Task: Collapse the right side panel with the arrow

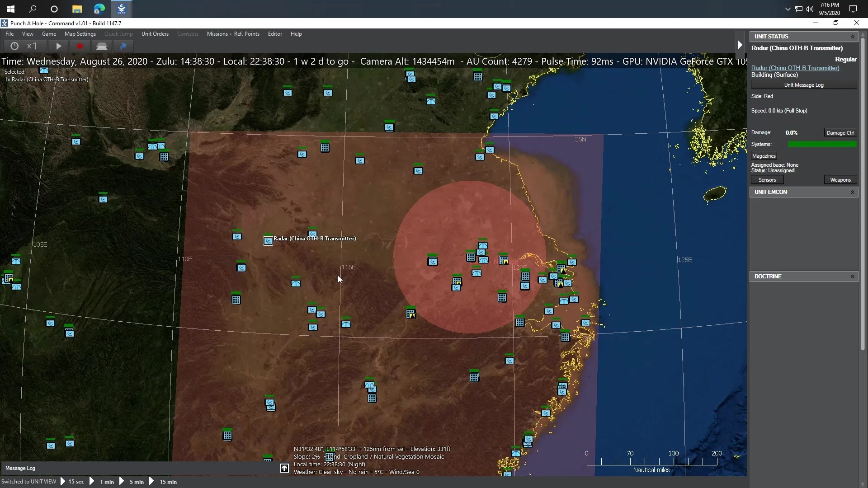Action: [x=740, y=45]
